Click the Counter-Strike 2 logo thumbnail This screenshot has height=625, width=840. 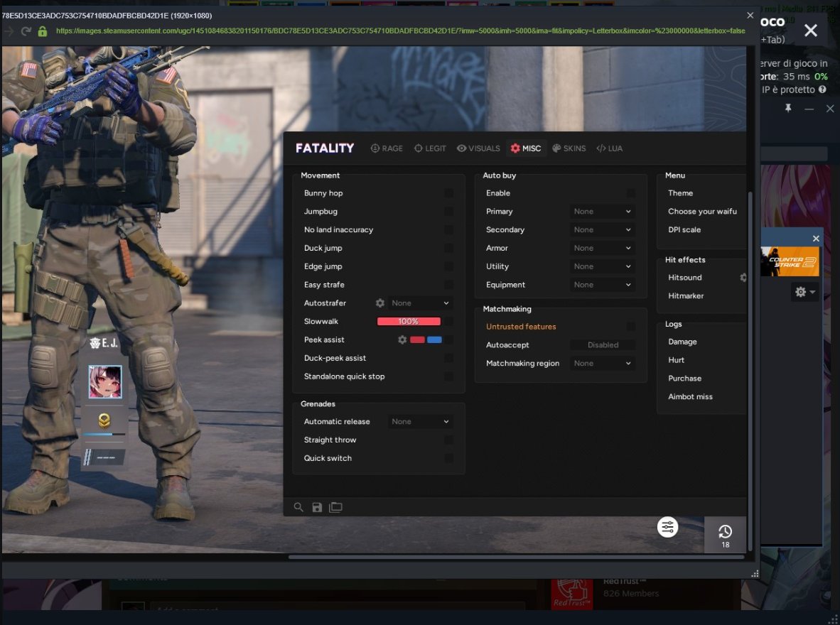(790, 261)
